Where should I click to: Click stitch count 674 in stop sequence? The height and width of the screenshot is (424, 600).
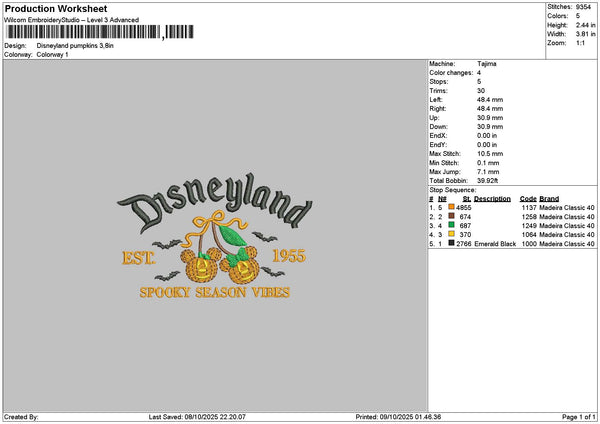click(465, 217)
